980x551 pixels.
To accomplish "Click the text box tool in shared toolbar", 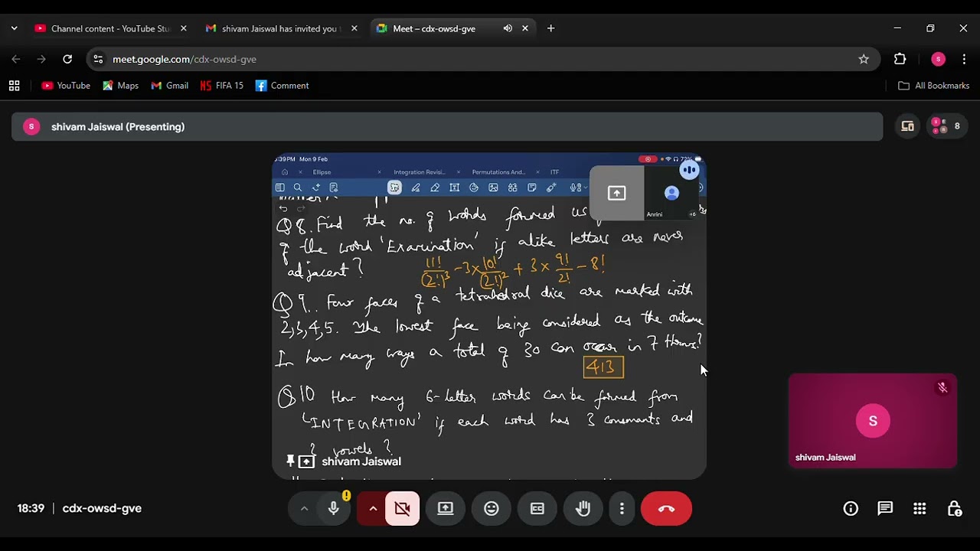I will click(454, 187).
